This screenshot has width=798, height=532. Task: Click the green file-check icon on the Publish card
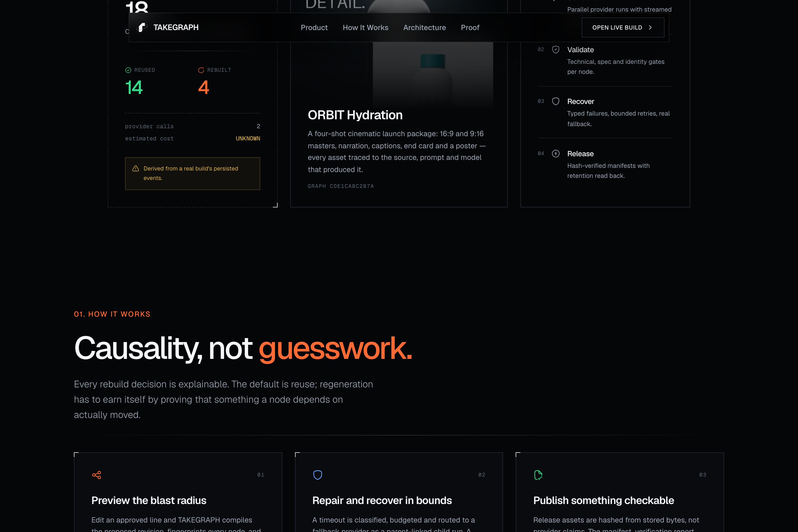click(538, 475)
